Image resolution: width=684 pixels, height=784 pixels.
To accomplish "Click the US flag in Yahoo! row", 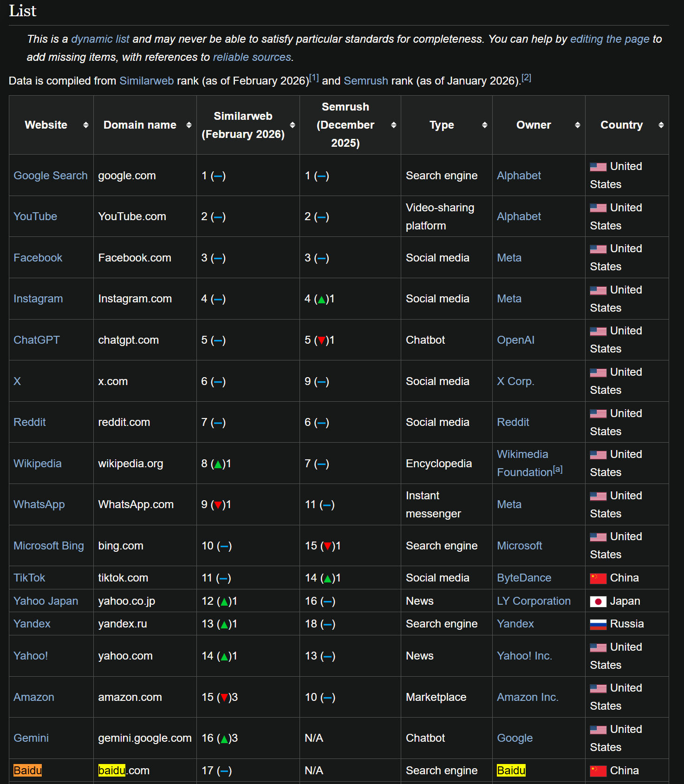I will tap(598, 648).
